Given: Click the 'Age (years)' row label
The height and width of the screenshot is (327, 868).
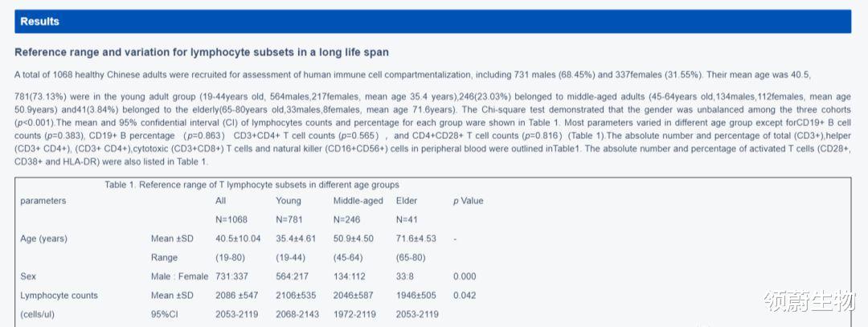Looking at the screenshot, I should 43,239.
